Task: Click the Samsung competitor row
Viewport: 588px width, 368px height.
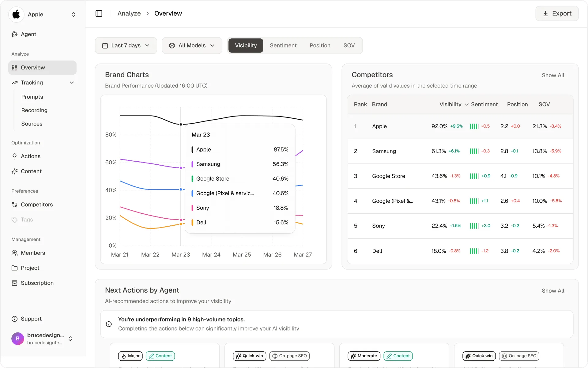Action: 460,151
